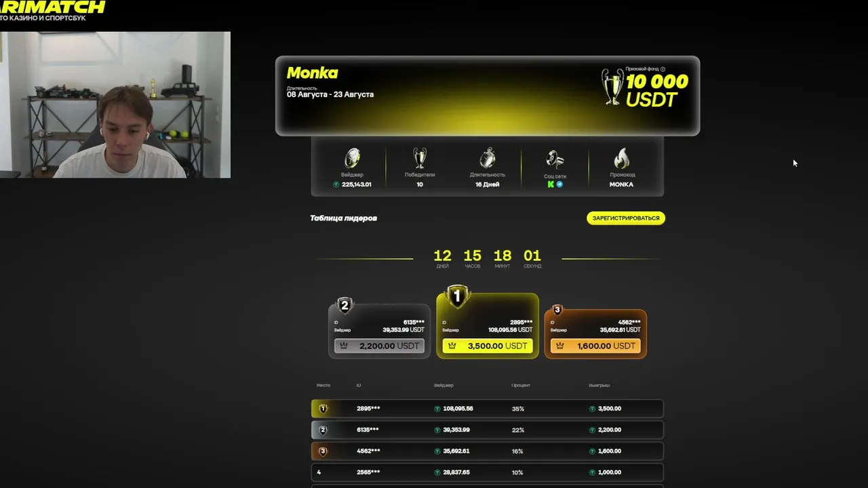The image size is (868, 488).
Task: Click the flame icon above Промокод
Action: [x=621, y=159]
